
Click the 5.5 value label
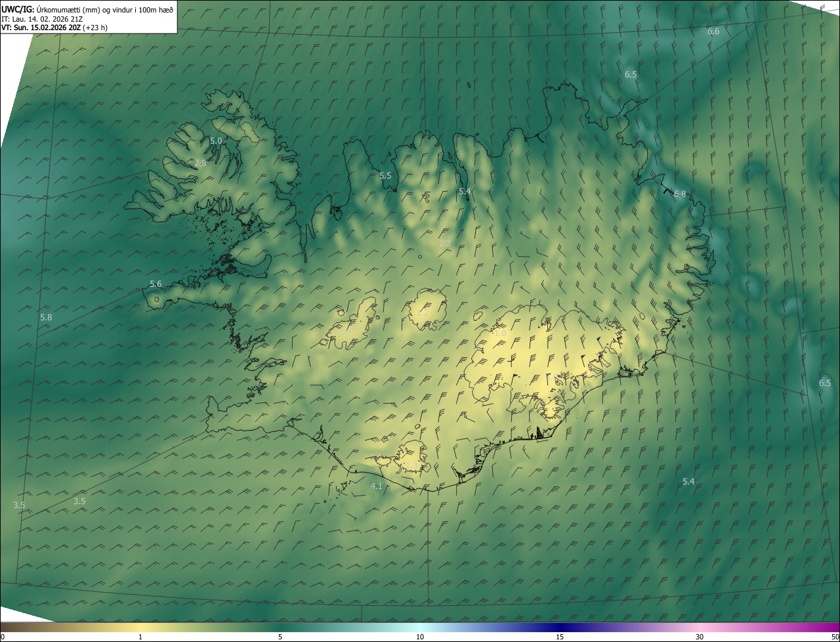[385, 175]
